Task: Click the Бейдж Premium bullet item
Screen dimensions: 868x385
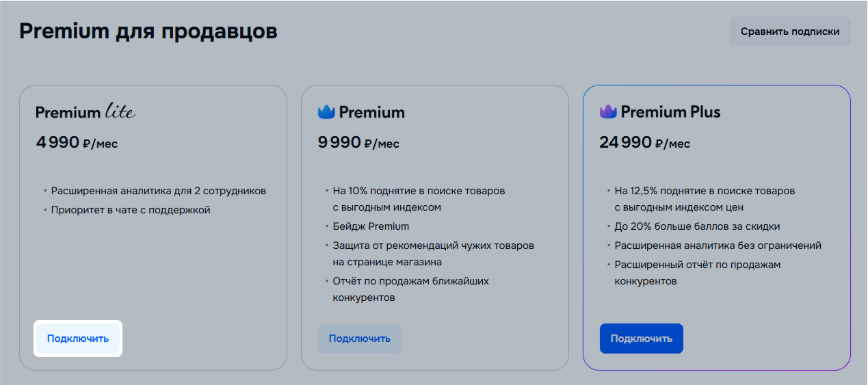Action: tap(371, 226)
